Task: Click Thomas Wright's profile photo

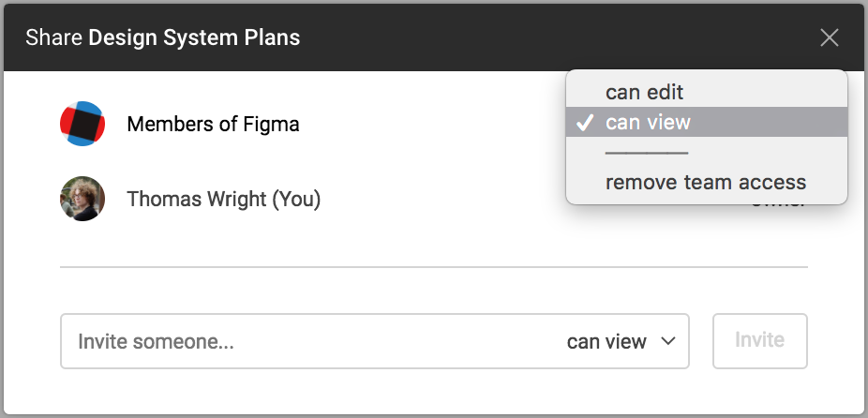Action: pyautogui.click(x=82, y=199)
